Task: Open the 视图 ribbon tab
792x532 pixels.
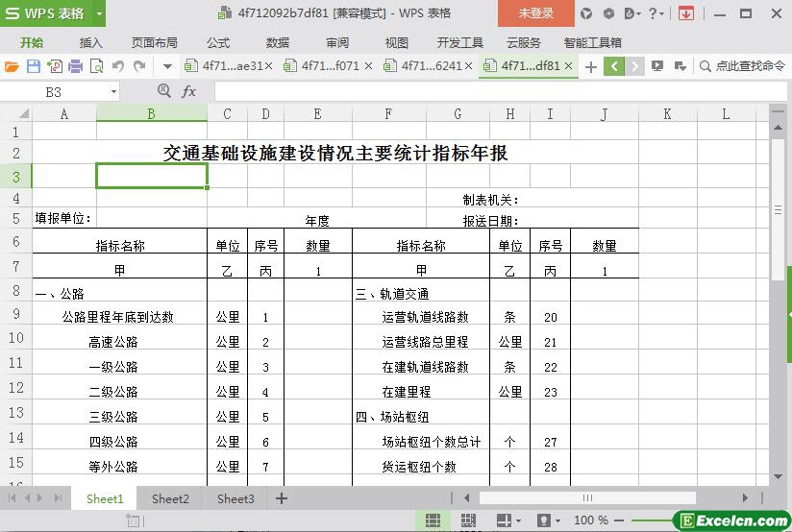Action: tap(397, 43)
